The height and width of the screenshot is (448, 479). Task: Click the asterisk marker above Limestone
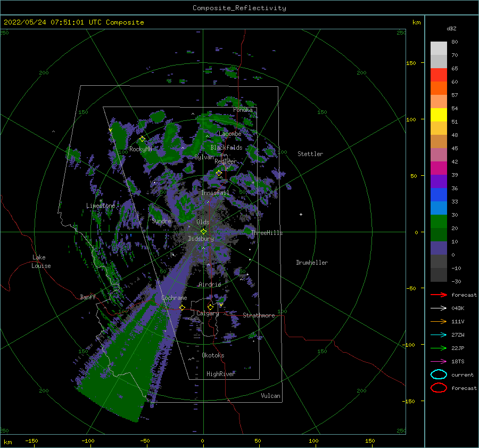(x=101, y=201)
